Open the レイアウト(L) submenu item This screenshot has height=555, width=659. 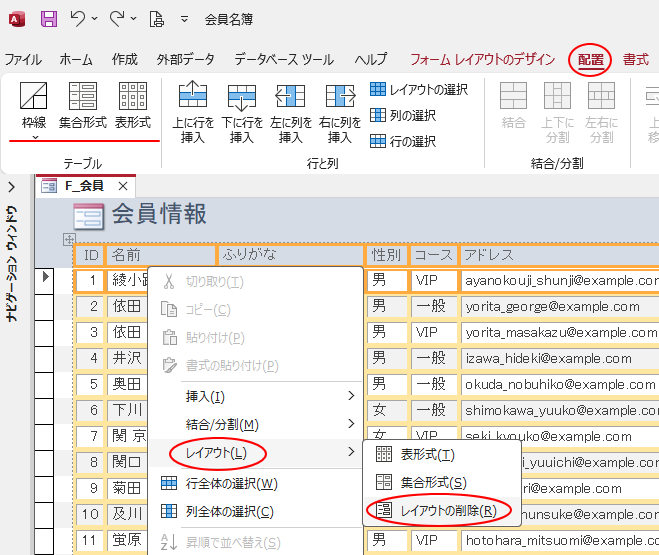pos(256,453)
